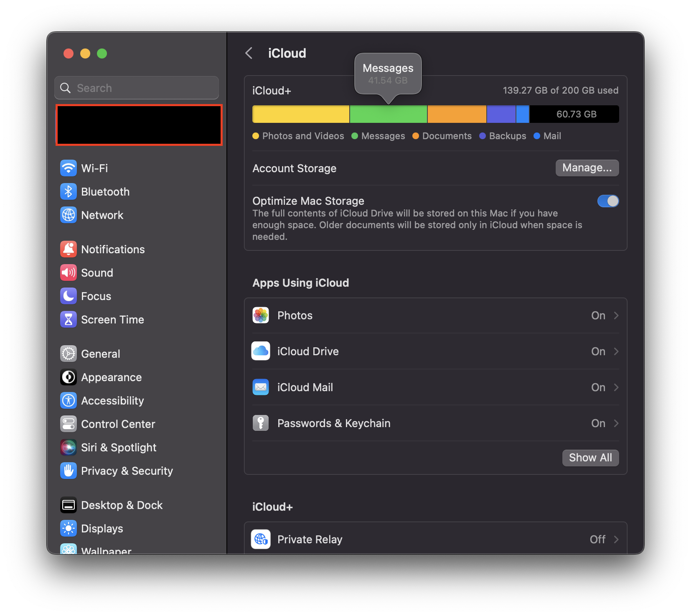Viewport: 691px width, 616px height.
Task: Click the green Messages storage segment
Action: point(389,114)
